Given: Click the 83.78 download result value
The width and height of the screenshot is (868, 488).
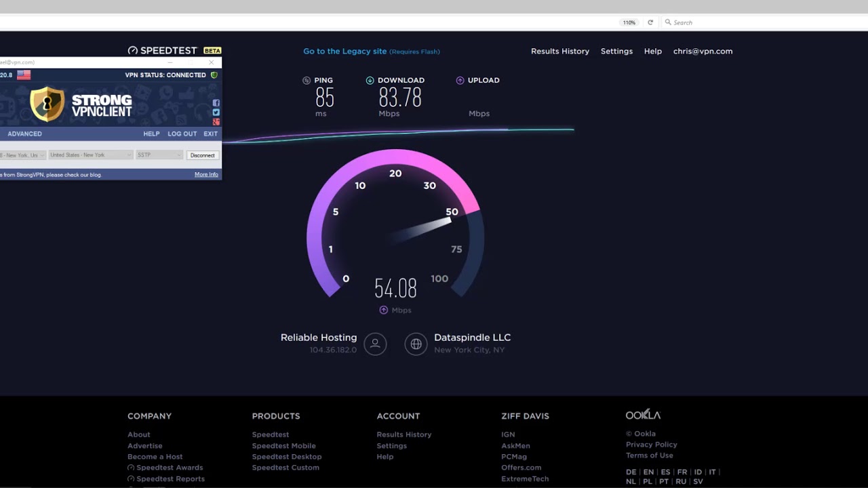Looking at the screenshot, I should click(400, 98).
